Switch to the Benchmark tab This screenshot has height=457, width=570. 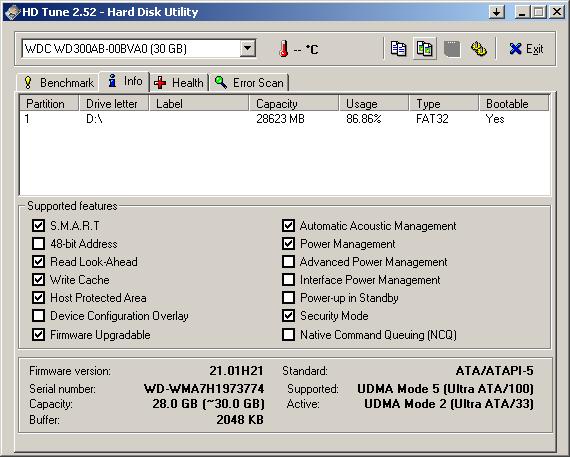(58, 83)
